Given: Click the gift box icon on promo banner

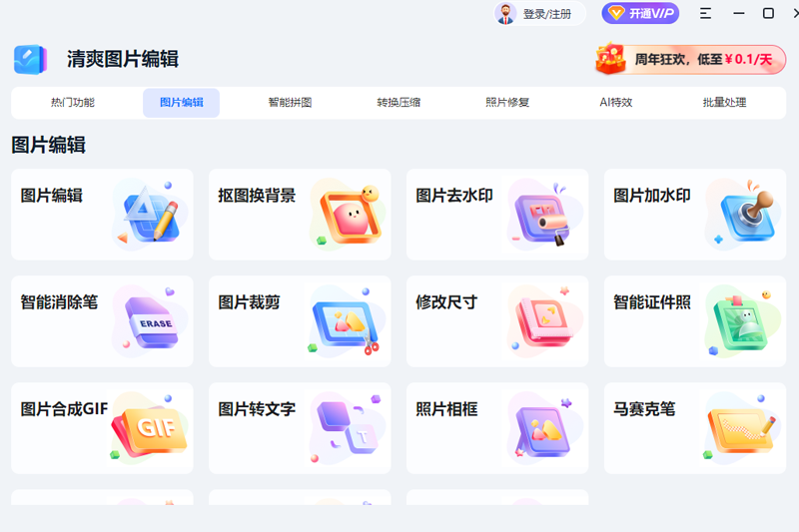Looking at the screenshot, I should (x=610, y=59).
